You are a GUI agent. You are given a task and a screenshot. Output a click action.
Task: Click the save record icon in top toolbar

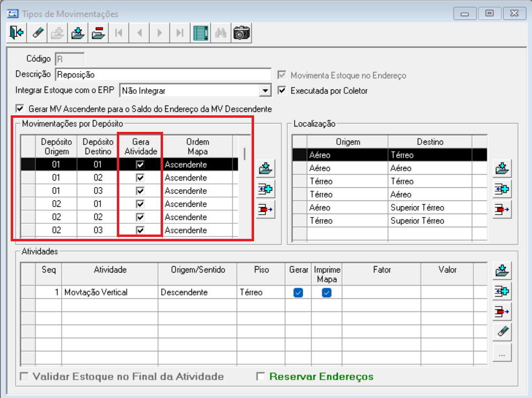[x=78, y=33]
